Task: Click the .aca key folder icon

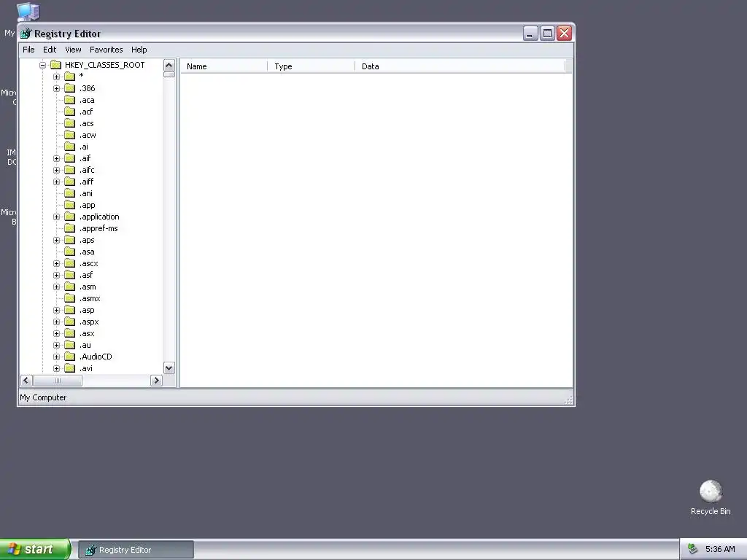Action: pyautogui.click(x=69, y=100)
